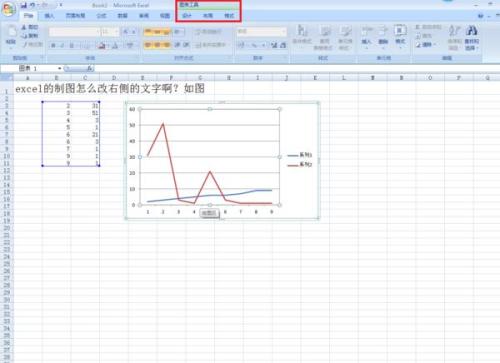Viewport: 500px width, 363px height.
Task: Open Customize Quick Access Toolbar arrow
Action: tap(61, 5)
